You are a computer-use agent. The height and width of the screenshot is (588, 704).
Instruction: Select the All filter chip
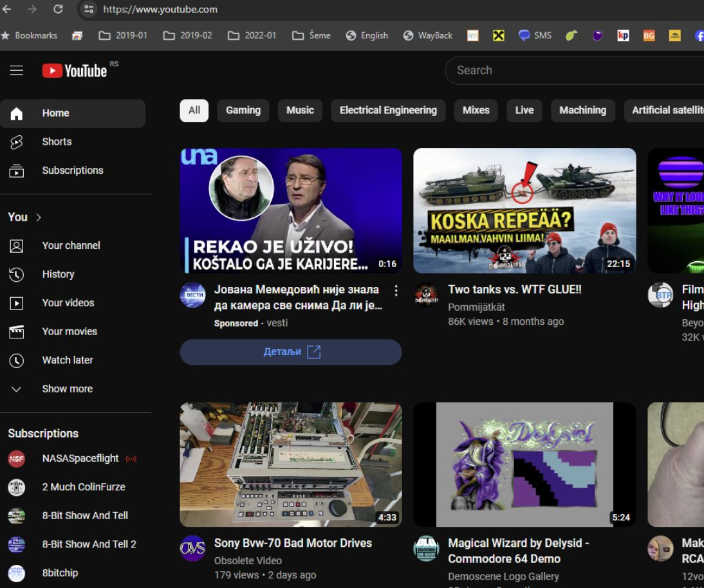(x=194, y=111)
